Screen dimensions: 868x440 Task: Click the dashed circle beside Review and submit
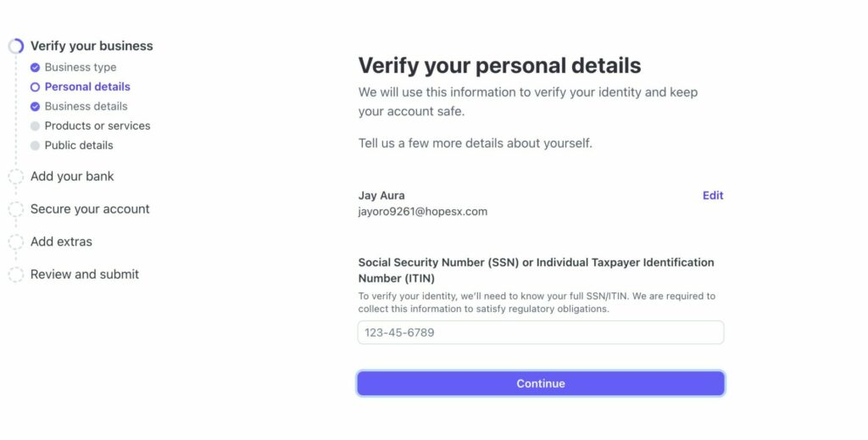tap(16, 275)
